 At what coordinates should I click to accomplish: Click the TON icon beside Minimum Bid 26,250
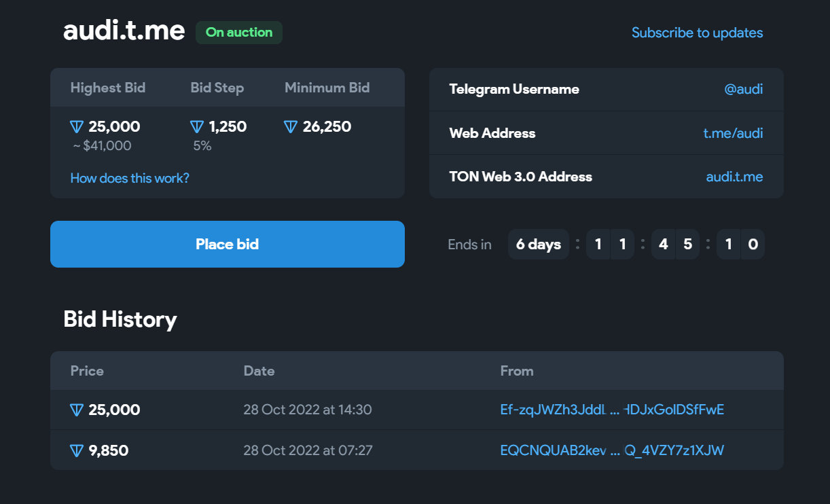pos(291,127)
